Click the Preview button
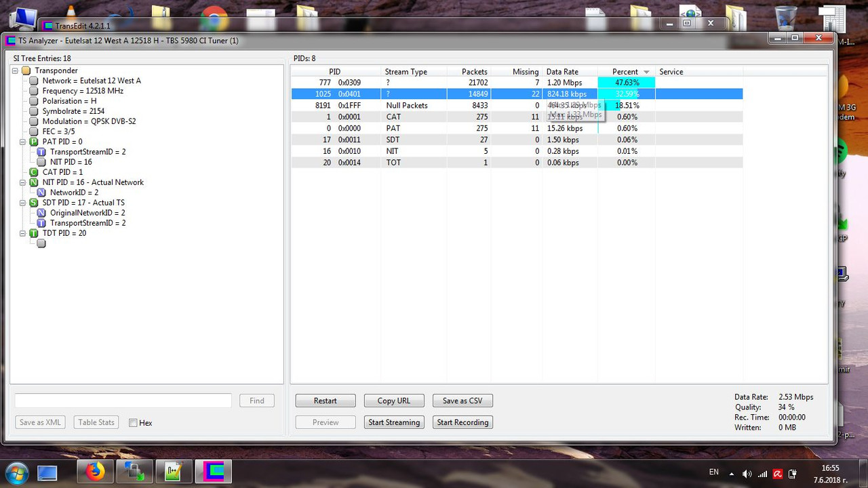This screenshot has width=868, height=488. coord(325,422)
